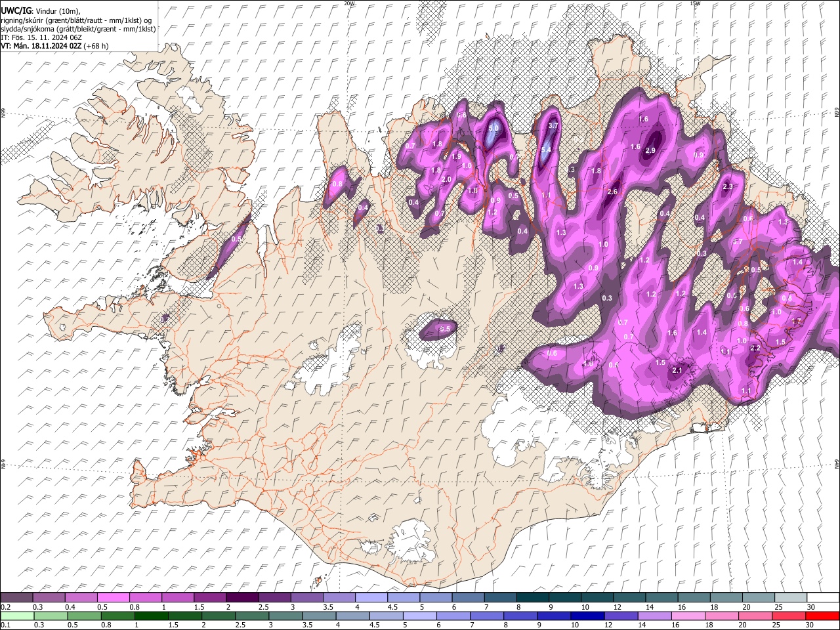Click the '(+68 h)' forecast offset text
This screenshot has width=840, height=630.
click(96, 46)
